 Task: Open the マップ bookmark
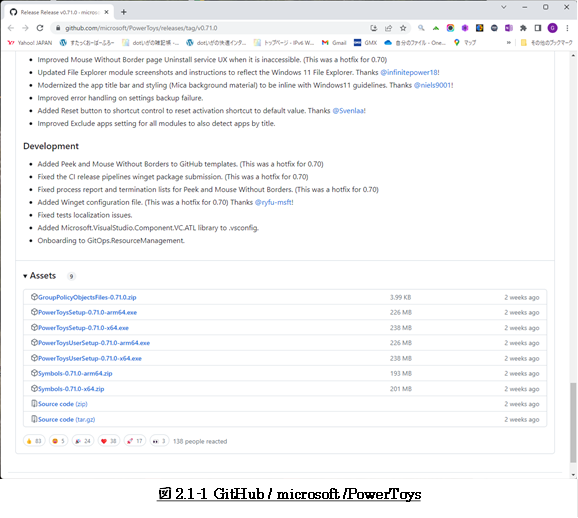coord(465,43)
